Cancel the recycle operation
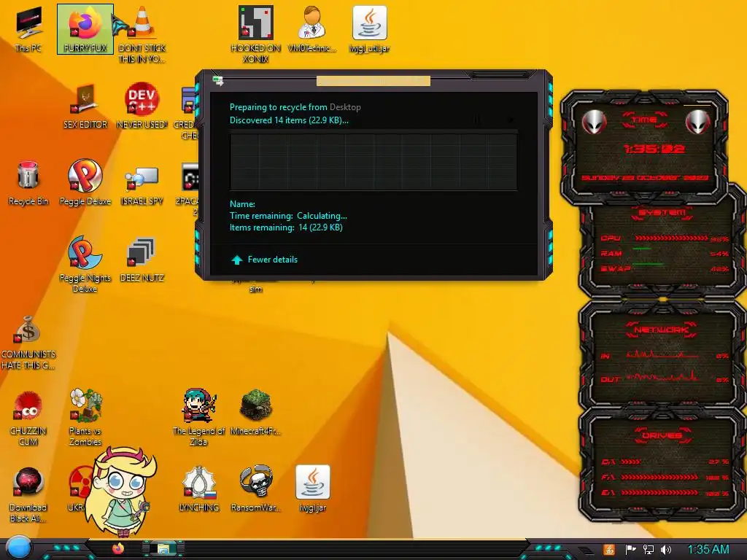 (511, 120)
